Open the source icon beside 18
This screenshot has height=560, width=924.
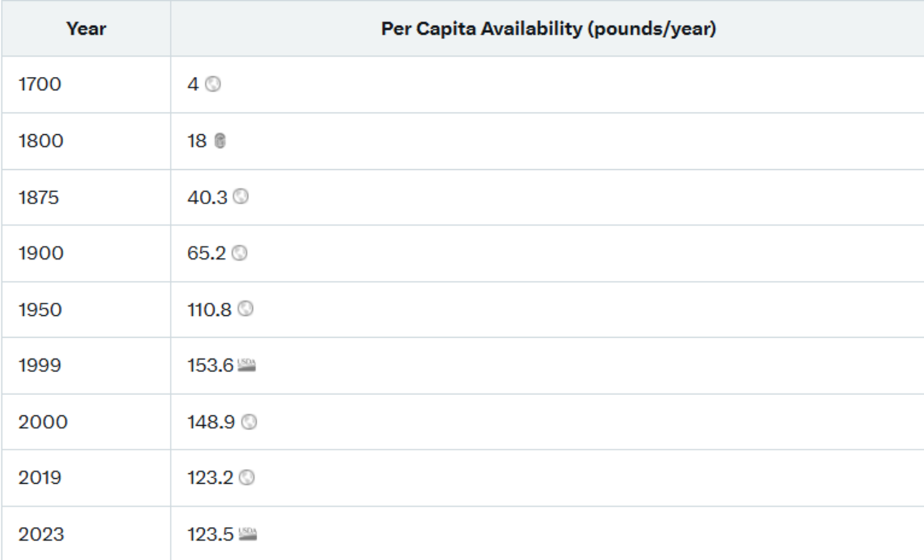220,141
